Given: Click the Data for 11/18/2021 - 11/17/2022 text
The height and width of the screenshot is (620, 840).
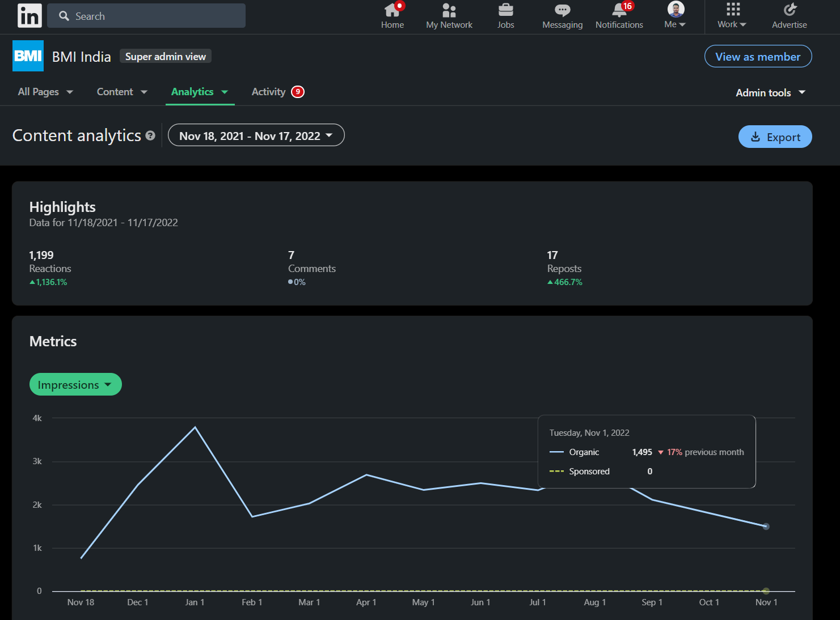Looking at the screenshot, I should pos(104,223).
